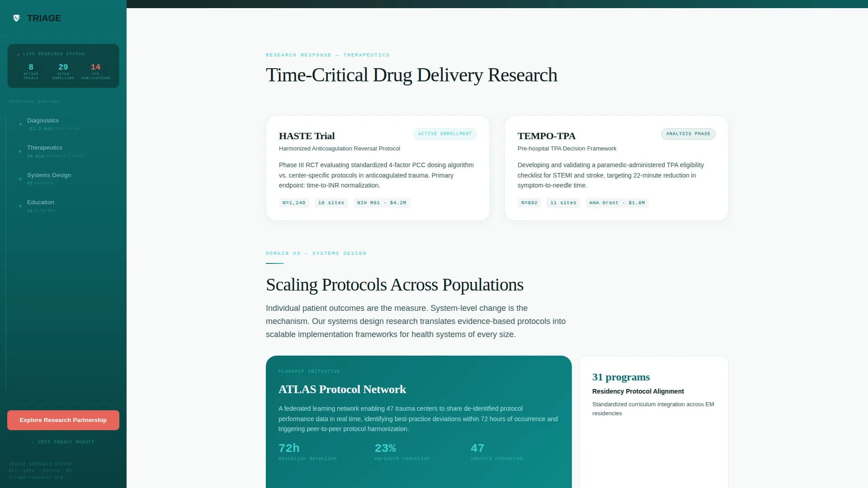Click the Diagnostics -11.2 min subtext
This screenshot has width=868, height=488.
[x=53, y=129]
